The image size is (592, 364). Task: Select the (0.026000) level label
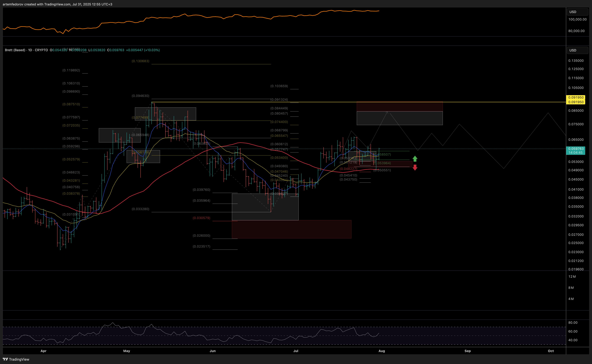coord(201,236)
